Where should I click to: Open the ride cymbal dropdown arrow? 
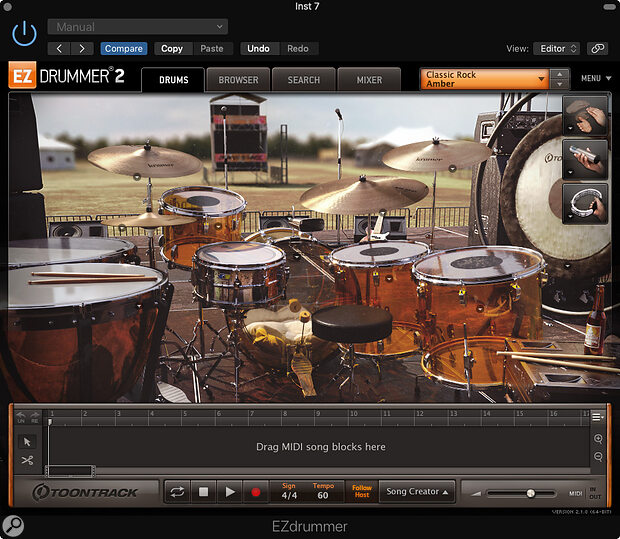coord(383,212)
